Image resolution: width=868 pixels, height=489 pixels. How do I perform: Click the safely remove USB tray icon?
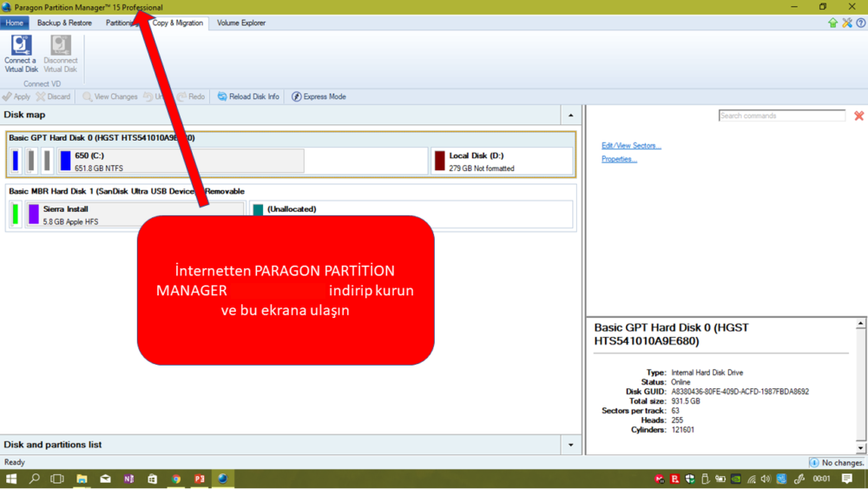point(705,479)
